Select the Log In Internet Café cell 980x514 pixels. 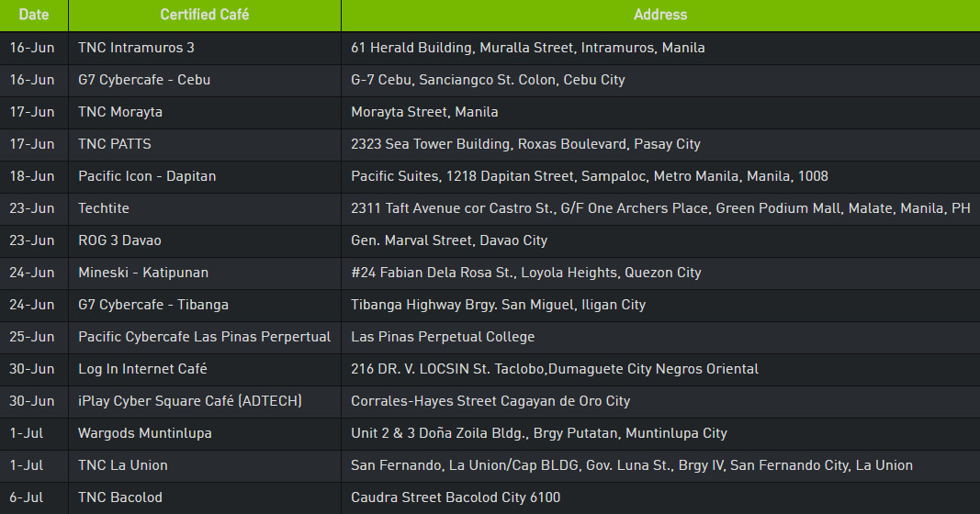[x=205, y=370]
